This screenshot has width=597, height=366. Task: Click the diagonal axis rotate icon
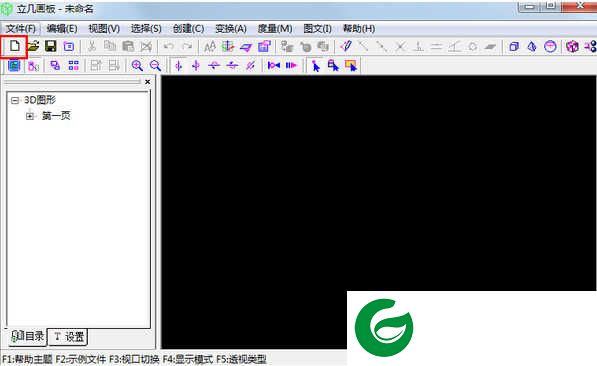coord(250,66)
